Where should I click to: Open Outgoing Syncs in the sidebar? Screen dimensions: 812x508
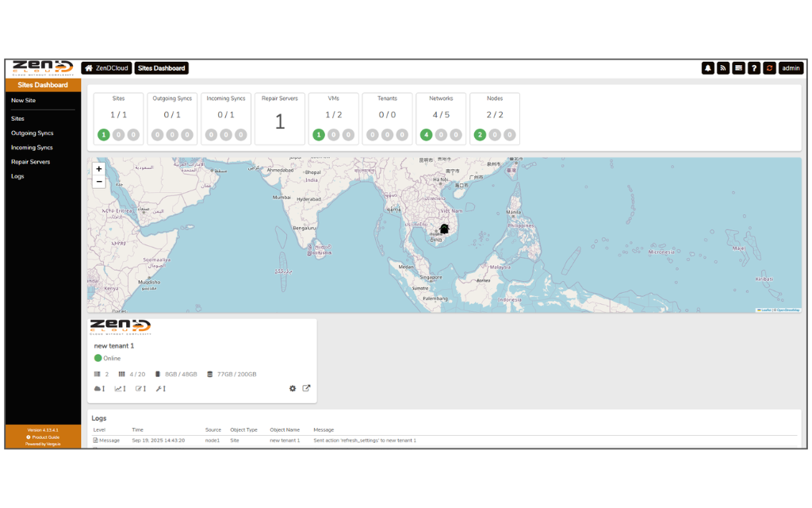click(x=32, y=133)
